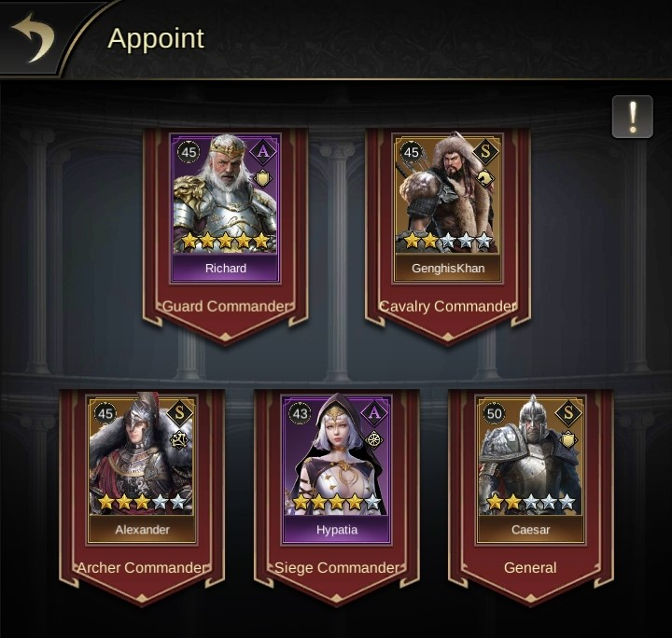Screen dimensions: 672x638
Task: Click Richard's A rank badge
Action: [x=263, y=152]
